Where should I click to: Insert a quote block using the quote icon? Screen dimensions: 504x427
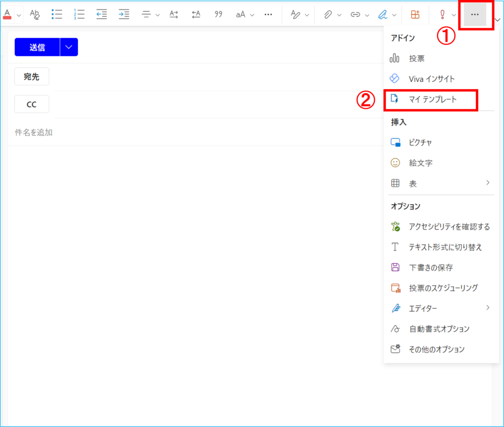(219, 14)
